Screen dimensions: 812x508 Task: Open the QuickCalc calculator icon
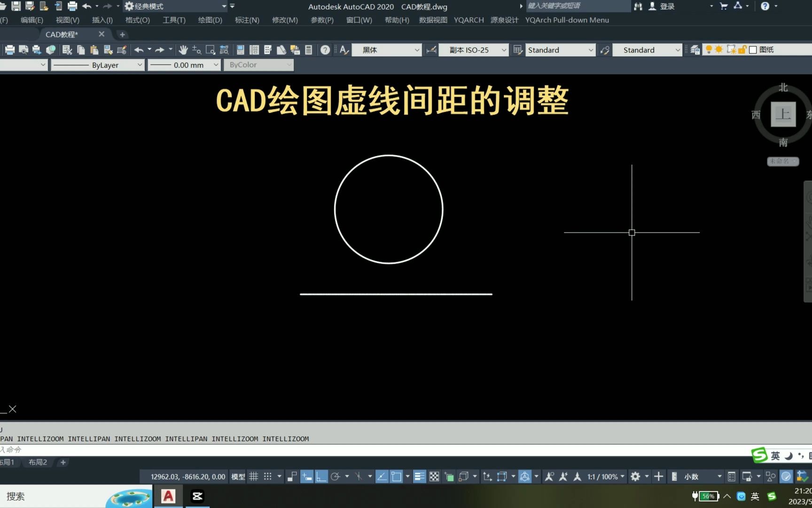point(309,50)
